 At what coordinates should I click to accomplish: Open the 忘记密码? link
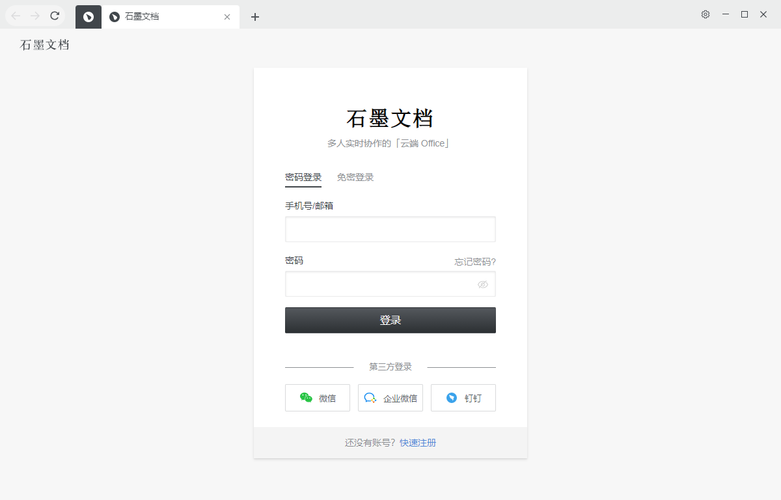point(474,262)
